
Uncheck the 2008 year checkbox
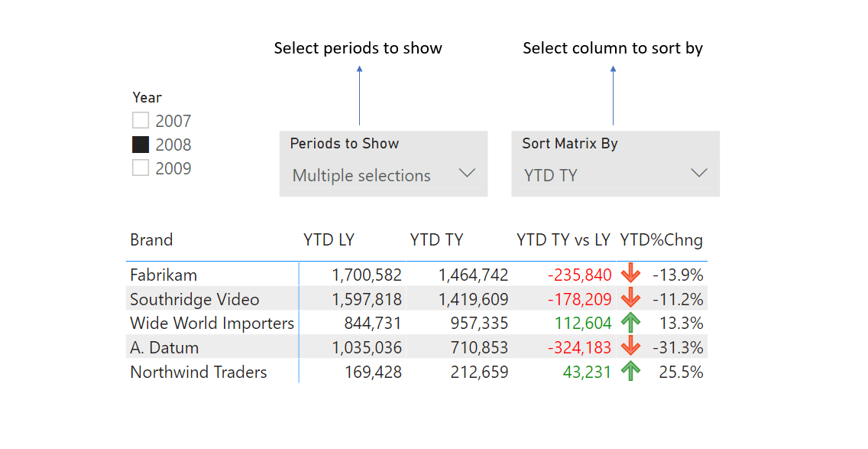click(141, 145)
